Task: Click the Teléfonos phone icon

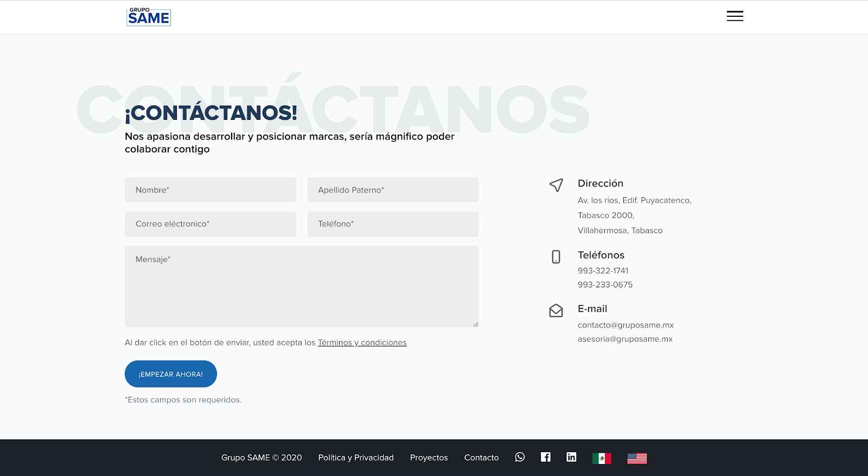Action: click(556, 256)
